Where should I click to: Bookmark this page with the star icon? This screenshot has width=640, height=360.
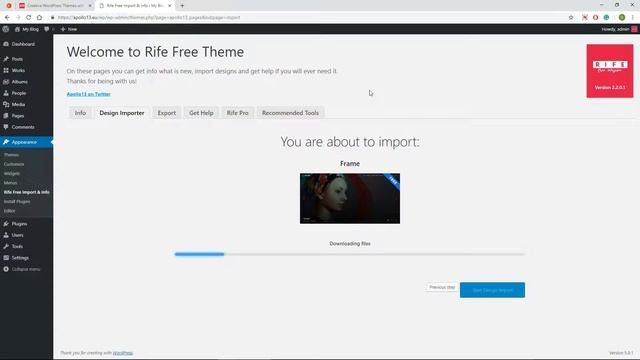click(x=571, y=18)
